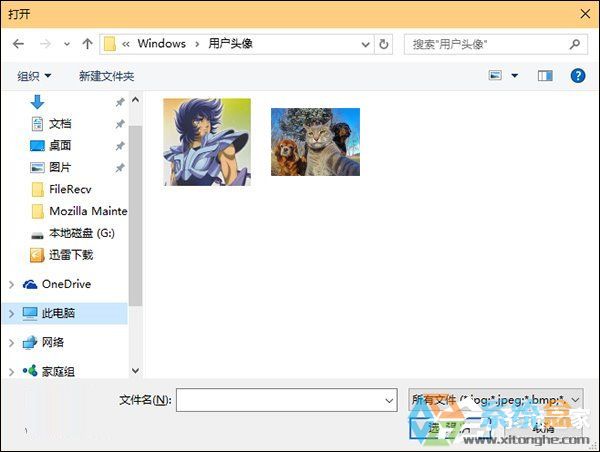This screenshot has width=600, height=452.
Task: Open view options dropdown arrow
Action: pos(515,76)
